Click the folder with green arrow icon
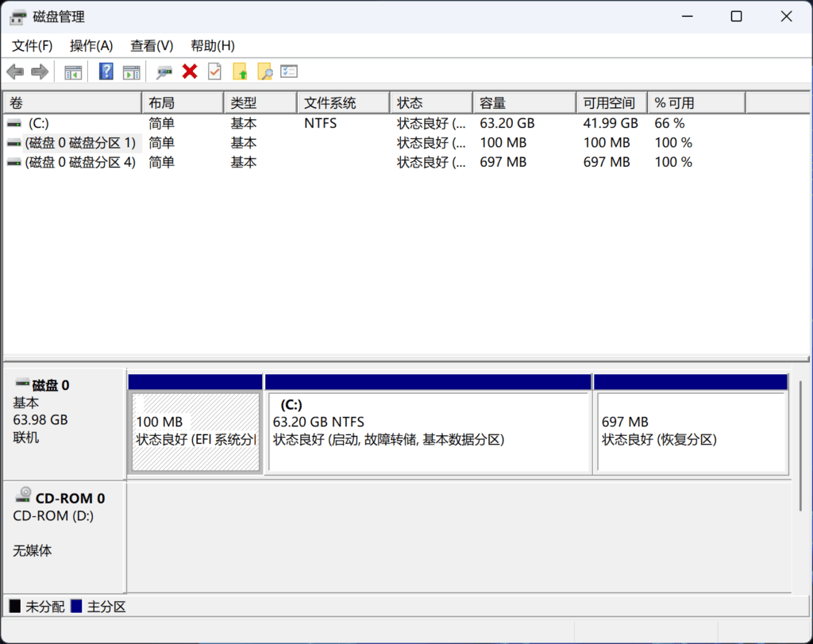The height and width of the screenshot is (644, 813). point(240,72)
